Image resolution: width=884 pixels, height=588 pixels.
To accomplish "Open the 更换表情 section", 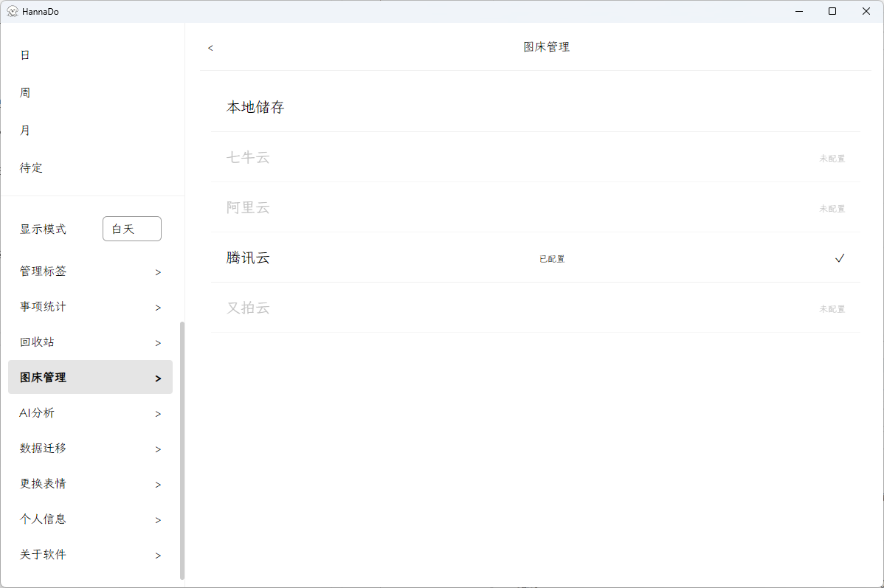I will click(42, 483).
